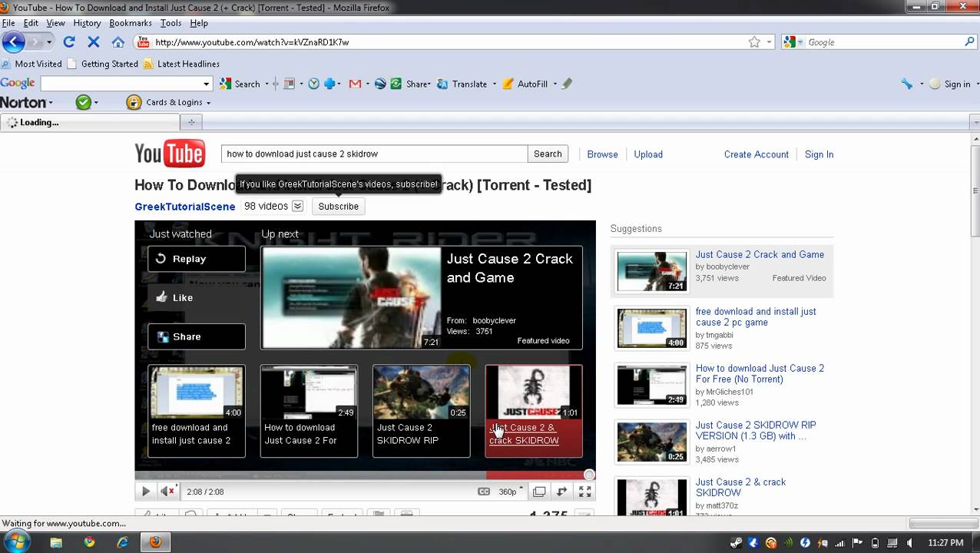Click the Google Toolbar wrench settings icon

pos(907,84)
